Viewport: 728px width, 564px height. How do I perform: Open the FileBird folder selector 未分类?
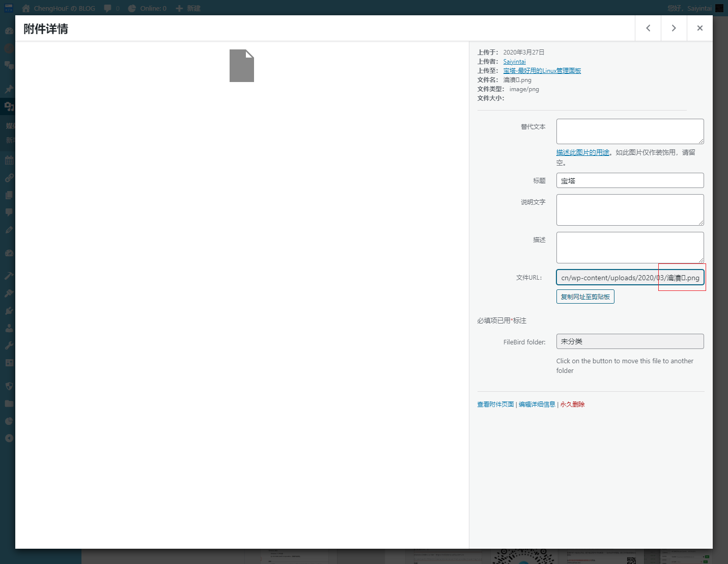coord(630,341)
